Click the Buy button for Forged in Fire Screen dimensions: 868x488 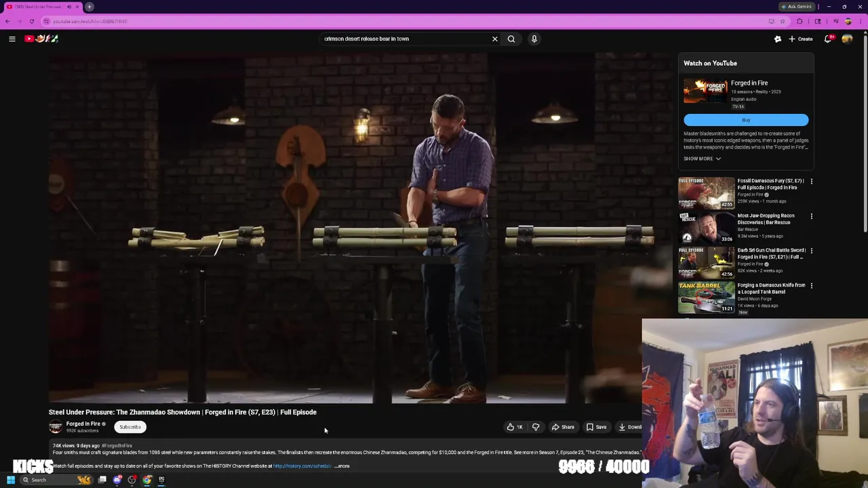pos(746,120)
